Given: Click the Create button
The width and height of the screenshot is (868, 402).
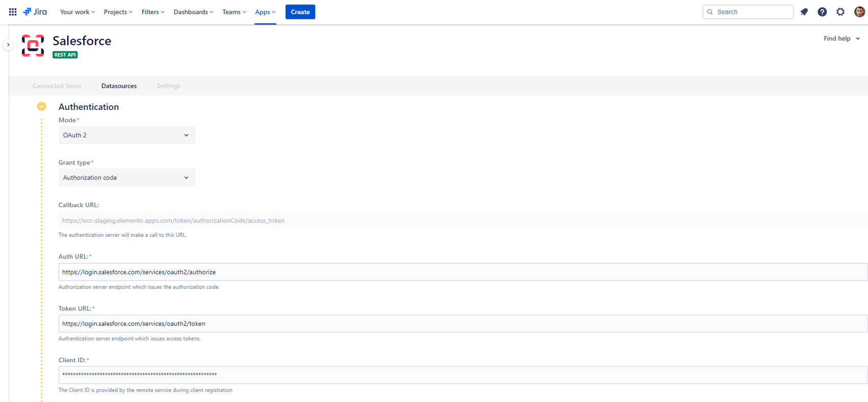Looking at the screenshot, I should 300,12.
